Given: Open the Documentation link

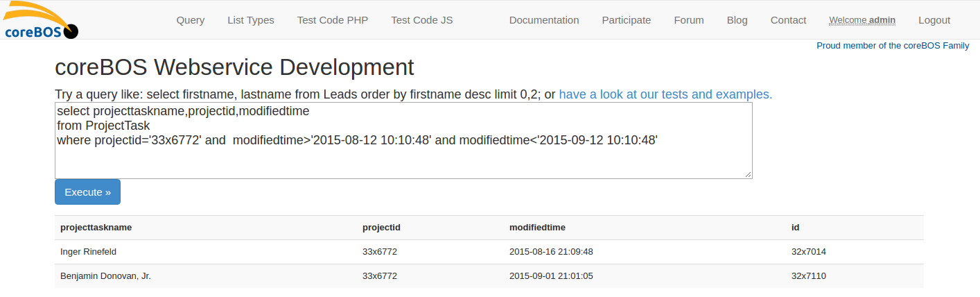Looking at the screenshot, I should click(x=544, y=20).
